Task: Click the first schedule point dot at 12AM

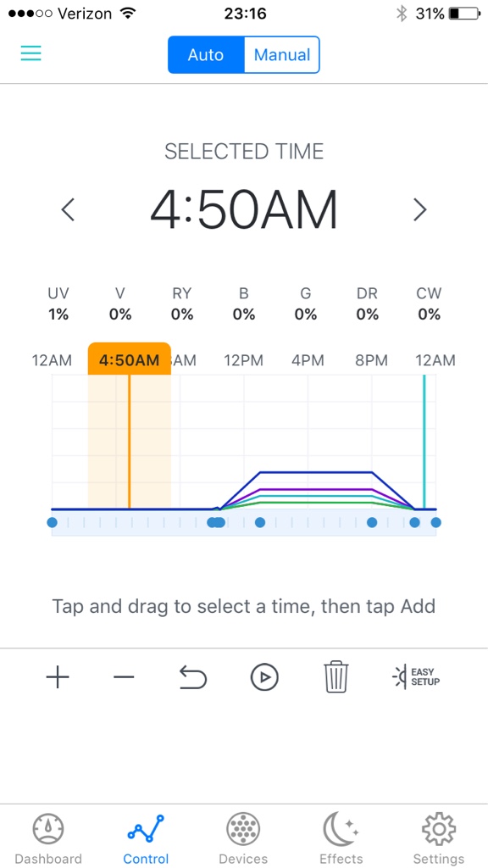Action: (x=52, y=522)
